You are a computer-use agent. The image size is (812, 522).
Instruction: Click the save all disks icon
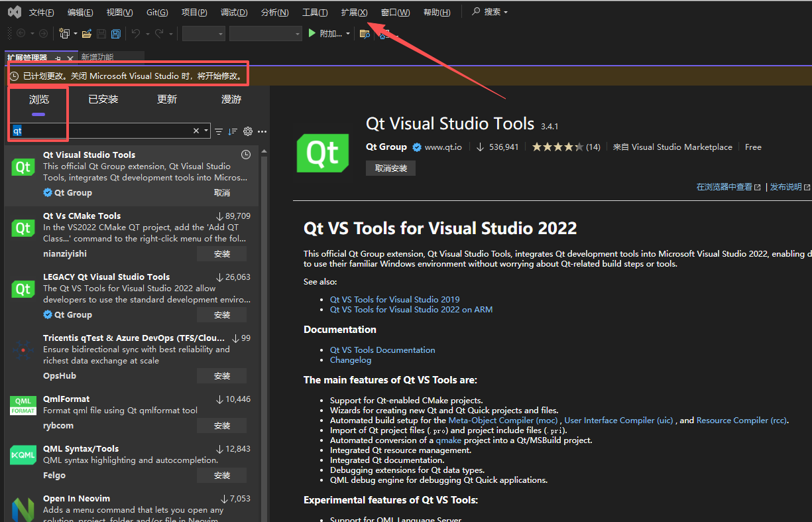tap(116, 33)
